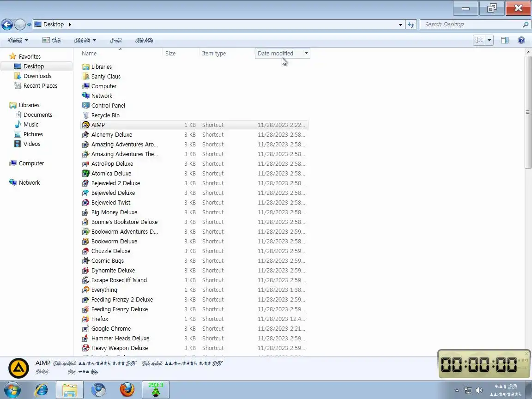Click the New folder toolbar button
The image size is (532, 399).
pos(144,40)
